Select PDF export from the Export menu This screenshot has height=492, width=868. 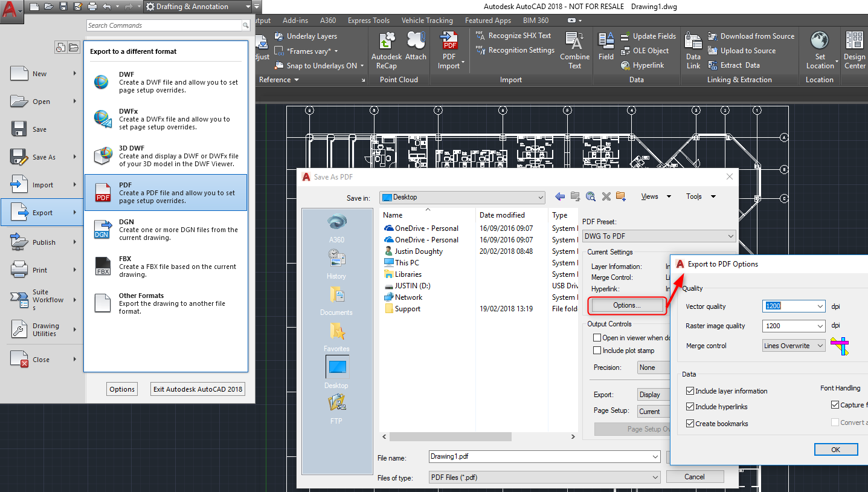tap(166, 192)
